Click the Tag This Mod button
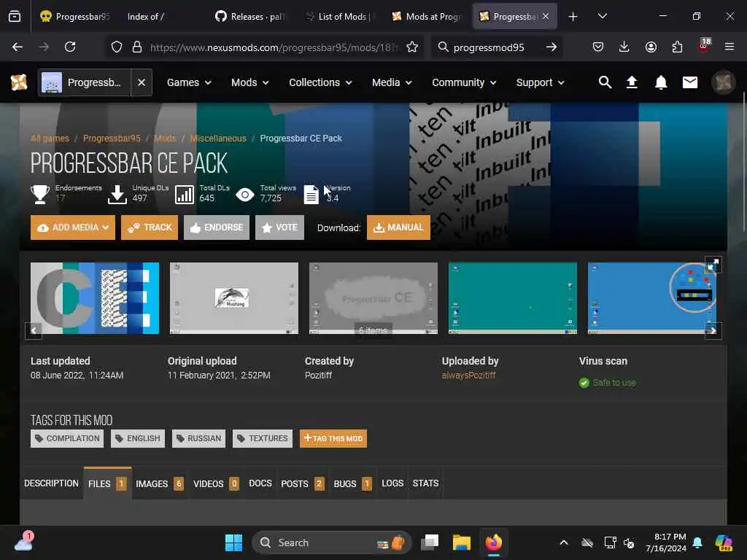Image resolution: width=747 pixels, height=560 pixels. pyautogui.click(x=333, y=438)
